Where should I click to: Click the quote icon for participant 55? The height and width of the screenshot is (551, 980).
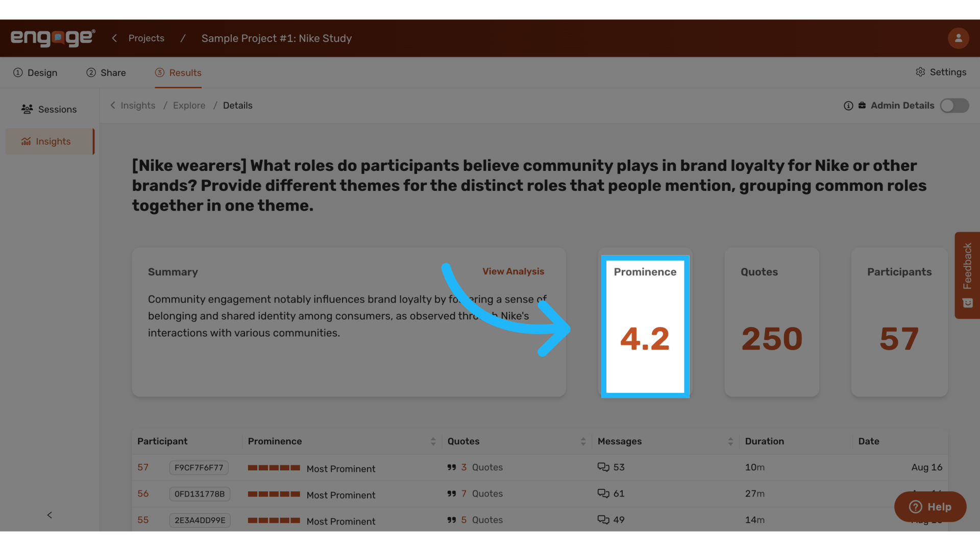coord(452,520)
